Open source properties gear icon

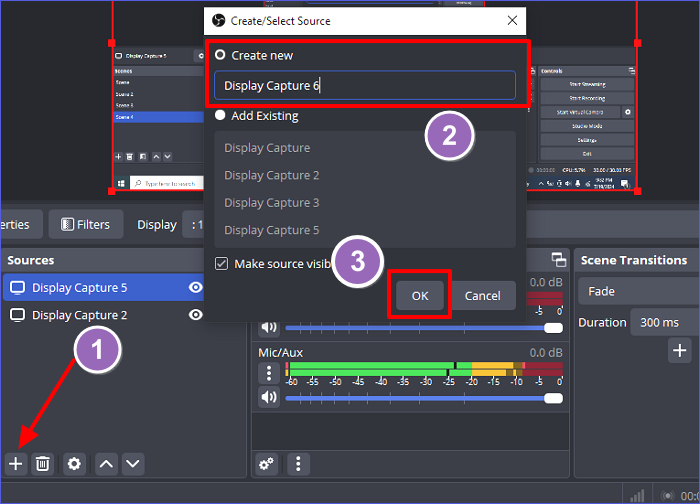pyautogui.click(x=74, y=464)
